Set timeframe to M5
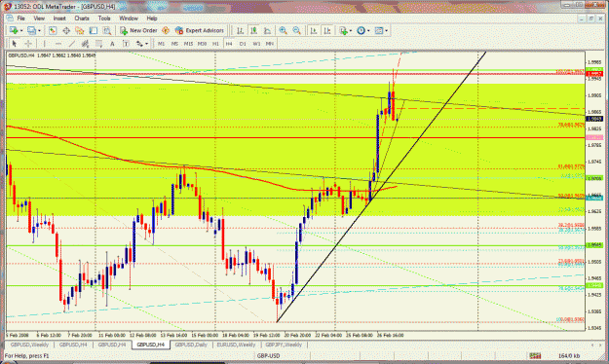Viewport: 609px width, 364px height. tap(174, 44)
